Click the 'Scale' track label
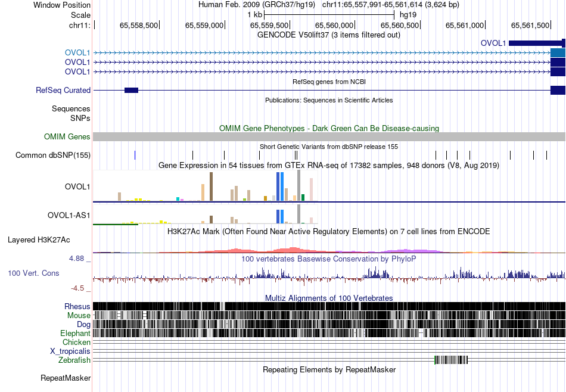This screenshot has width=566, height=392. coord(80,15)
